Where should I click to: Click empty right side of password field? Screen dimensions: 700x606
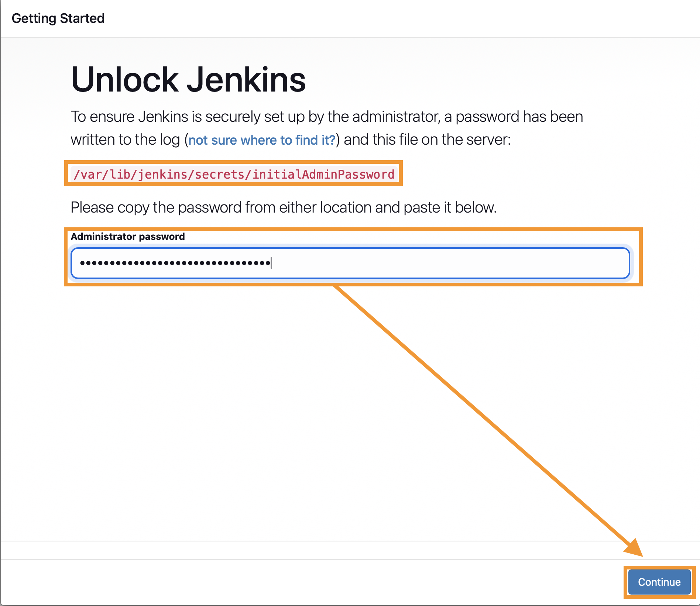point(480,263)
